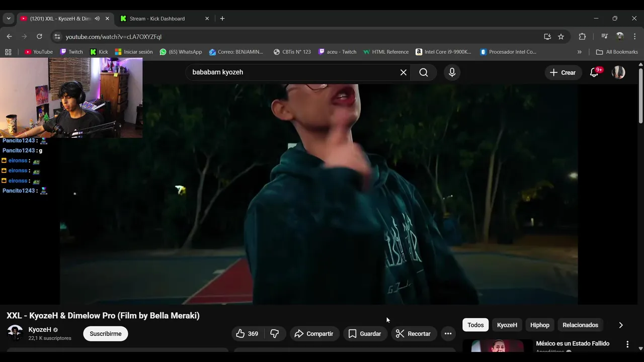Open the Iniciar sesión bookmark
Screen dimensions: 644x362
point(134,52)
